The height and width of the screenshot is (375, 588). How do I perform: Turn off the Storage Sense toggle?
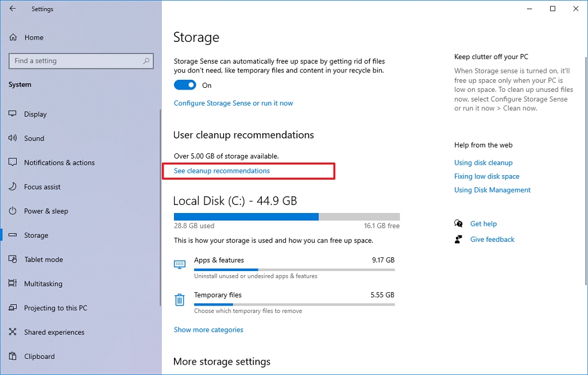185,85
